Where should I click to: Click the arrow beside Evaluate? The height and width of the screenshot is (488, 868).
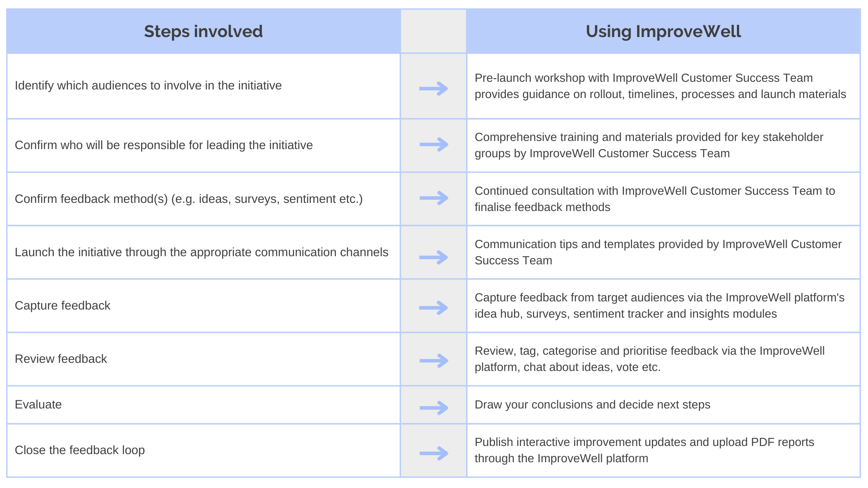tap(434, 408)
